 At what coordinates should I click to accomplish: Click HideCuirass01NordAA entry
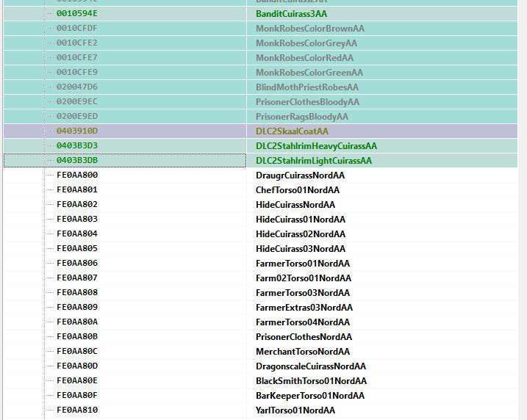coord(301,220)
